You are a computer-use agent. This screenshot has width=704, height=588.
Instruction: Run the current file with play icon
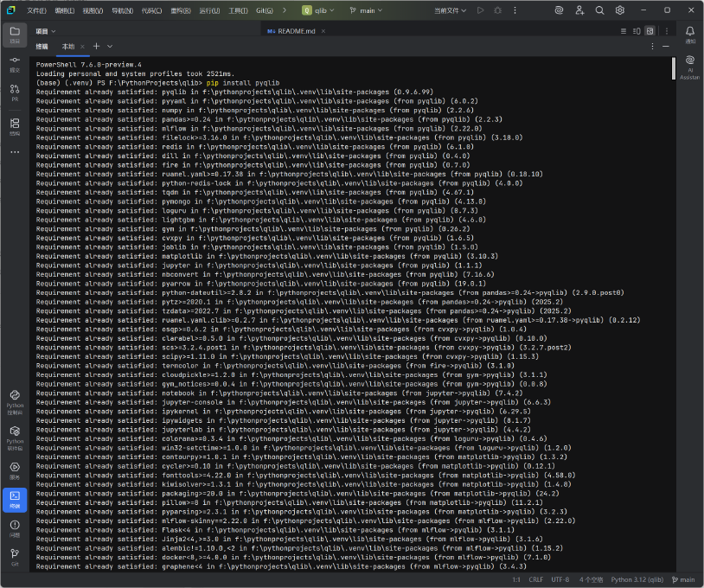click(x=480, y=10)
